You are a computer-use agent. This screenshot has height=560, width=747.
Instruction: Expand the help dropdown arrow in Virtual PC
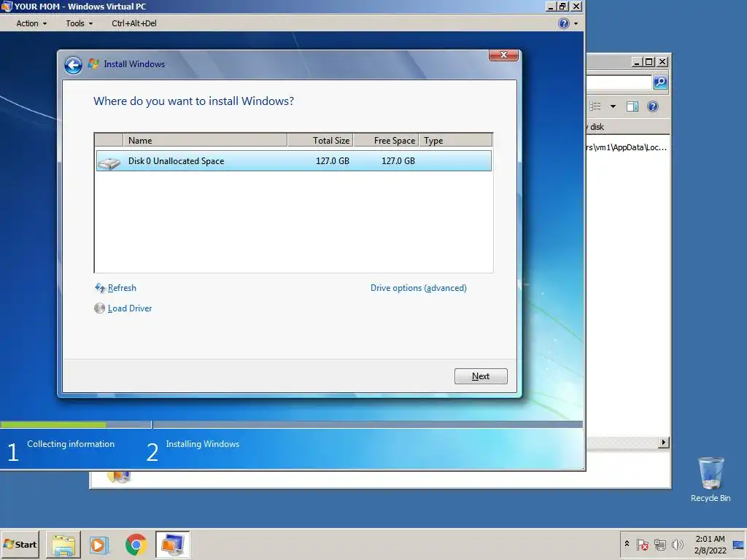(576, 23)
